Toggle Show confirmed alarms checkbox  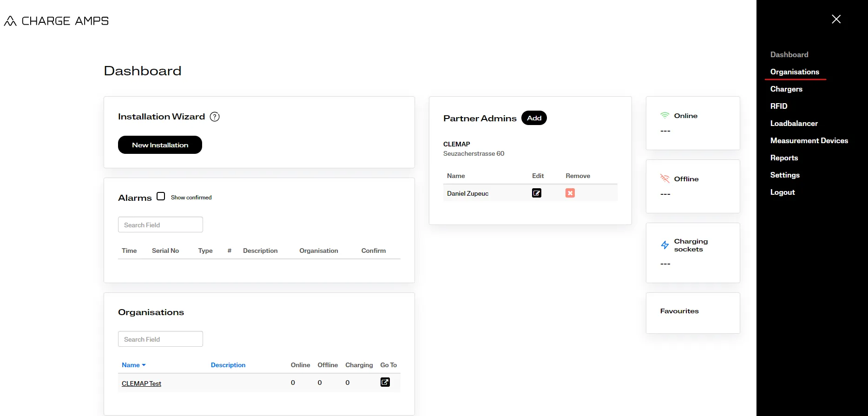tap(161, 196)
